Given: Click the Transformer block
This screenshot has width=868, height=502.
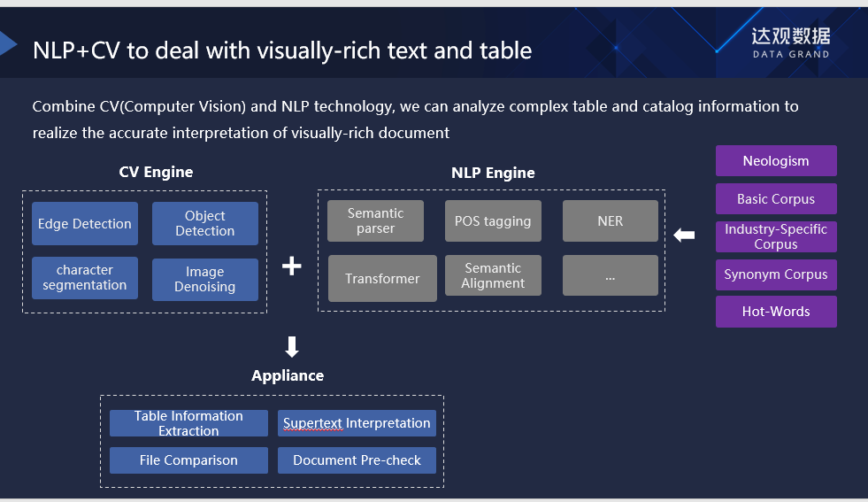Looking at the screenshot, I should 382,278.
